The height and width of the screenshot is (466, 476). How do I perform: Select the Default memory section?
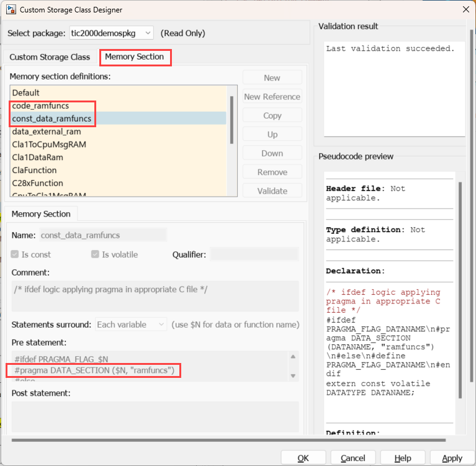[26, 93]
